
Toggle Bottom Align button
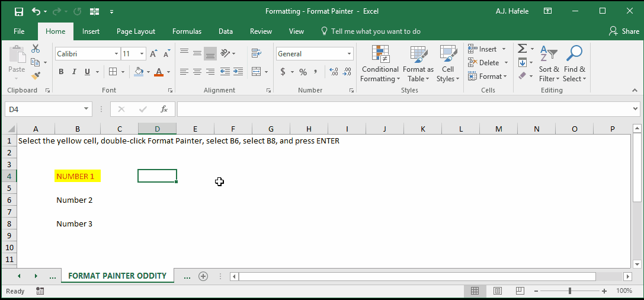pos(210,53)
